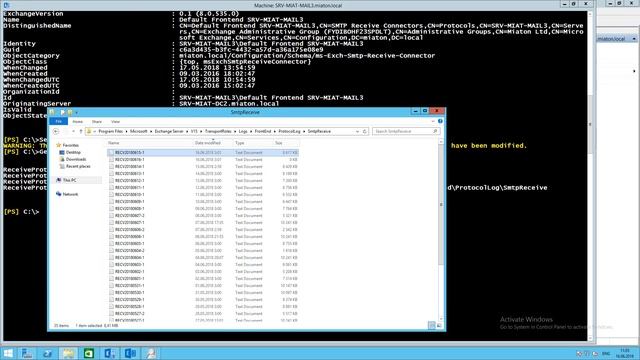Click Logs in the breadcrumb path
Screen dimensions: 640x360
(x=243, y=131)
